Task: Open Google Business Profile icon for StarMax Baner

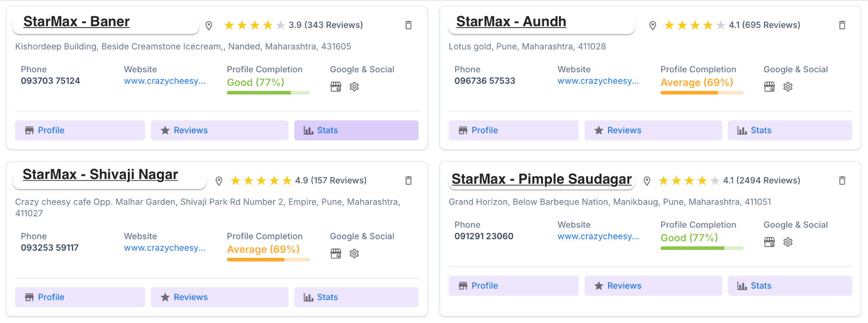Action: click(x=336, y=86)
